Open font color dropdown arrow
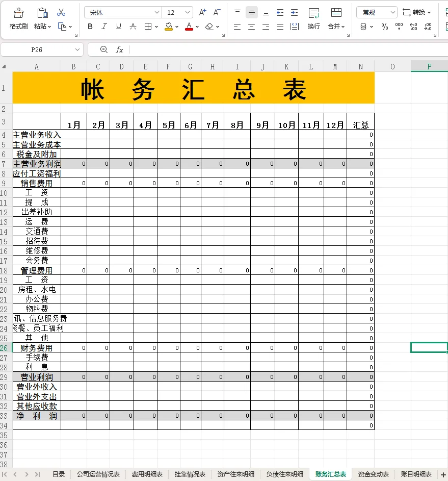Viewport: 448px width, 481px height. 197,27
